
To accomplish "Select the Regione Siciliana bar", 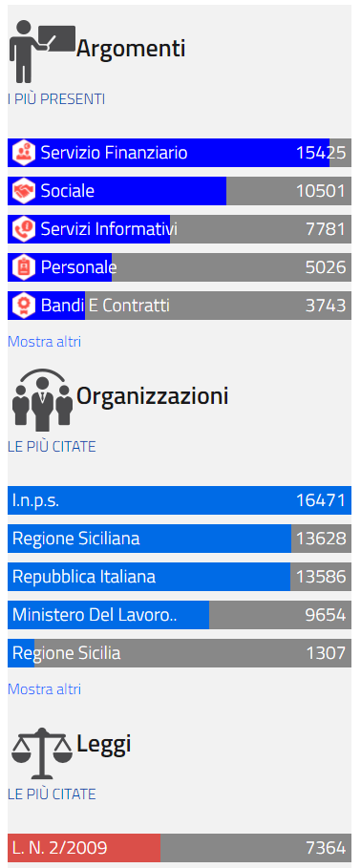I will [180, 539].
